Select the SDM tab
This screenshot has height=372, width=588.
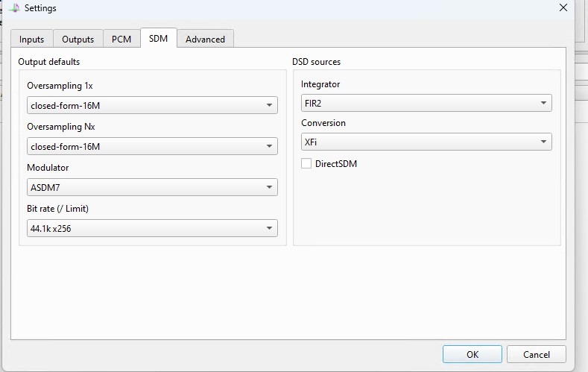pyautogui.click(x=158, y=38)
